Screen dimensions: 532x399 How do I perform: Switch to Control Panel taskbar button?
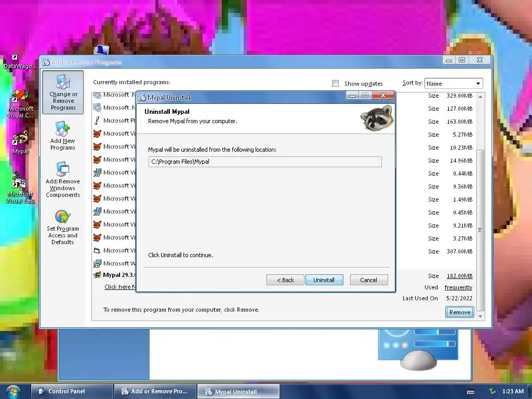72,391
